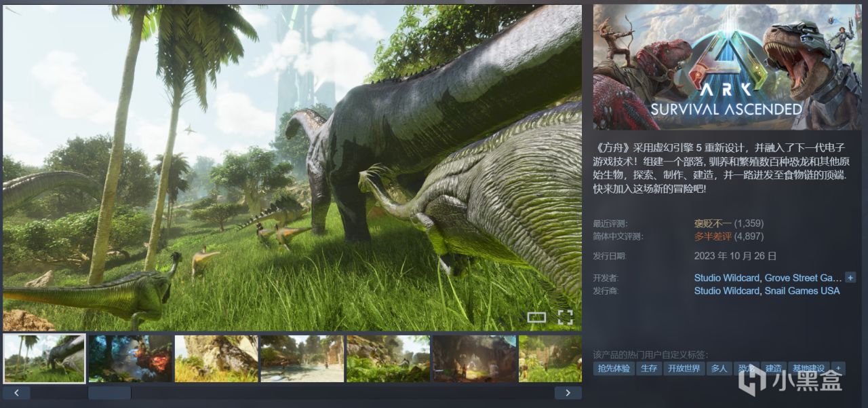The width and height of the screenshot is (868, 408).
Task: Click the 抢先体验 tag
Action: tap(614, 369)
